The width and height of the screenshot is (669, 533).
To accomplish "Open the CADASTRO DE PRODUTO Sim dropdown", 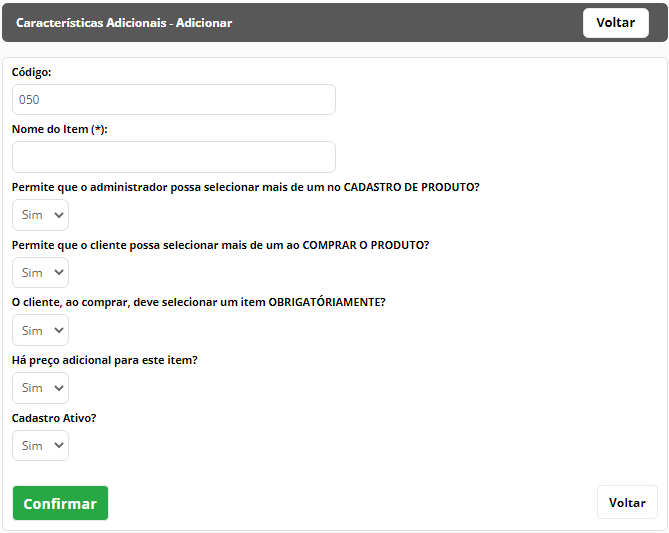I will (41, 215).
